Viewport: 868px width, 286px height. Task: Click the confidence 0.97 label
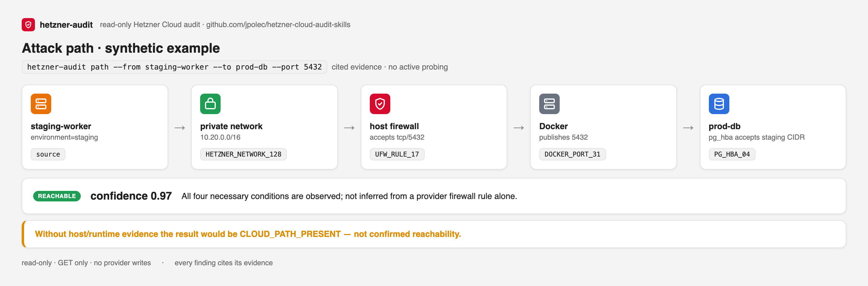click(131, 196)
